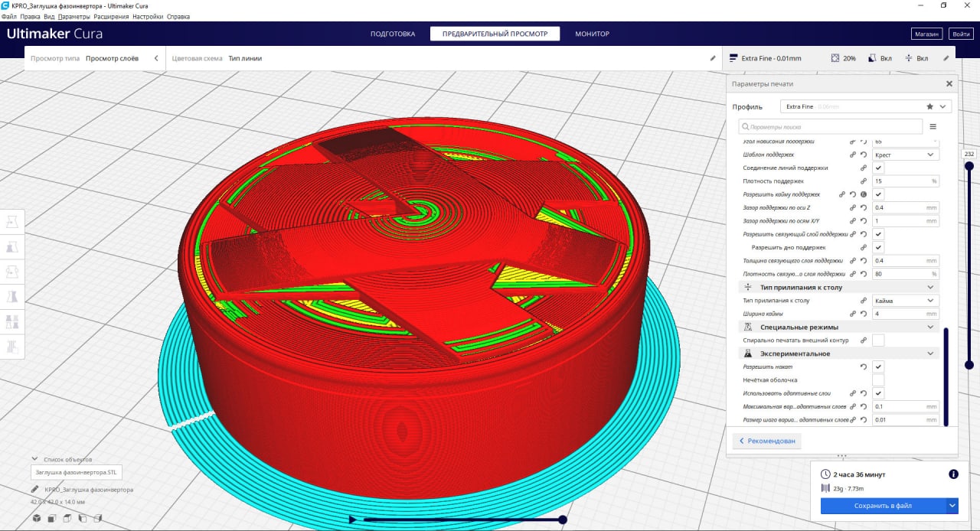The image size is (980, 531).
Task: Toggle 'Соединение линий поддержки' checkbox
Action: tap(878, 168)
